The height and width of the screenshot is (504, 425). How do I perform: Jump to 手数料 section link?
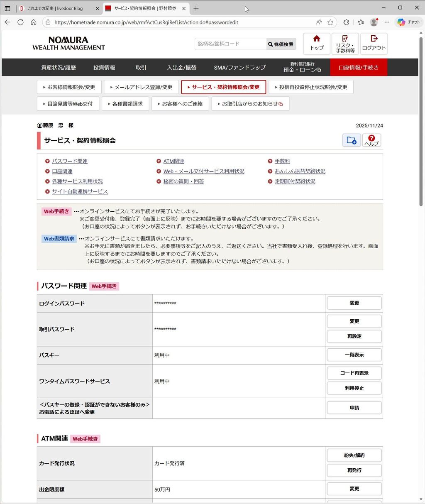click(x=282, y=161)
